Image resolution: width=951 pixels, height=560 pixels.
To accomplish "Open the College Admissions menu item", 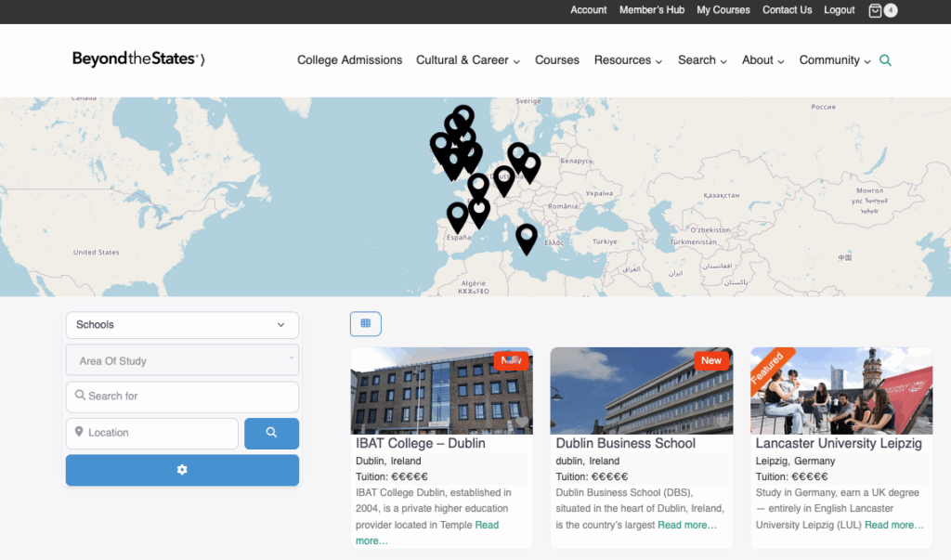I will (x=349, y=60).
